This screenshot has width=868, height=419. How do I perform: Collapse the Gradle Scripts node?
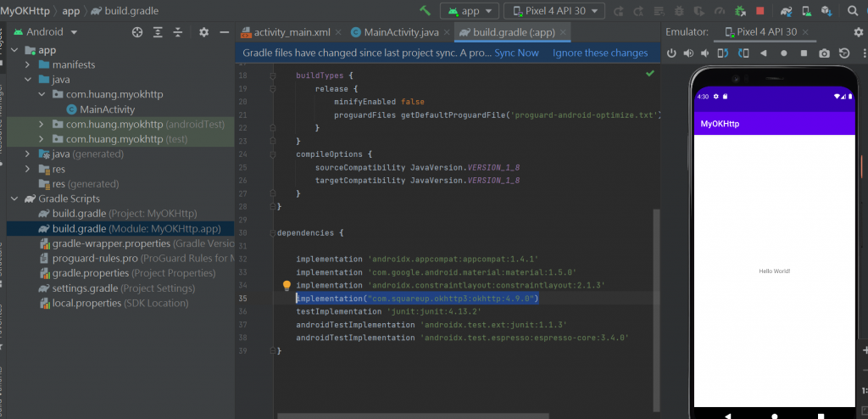pos(14,198)
